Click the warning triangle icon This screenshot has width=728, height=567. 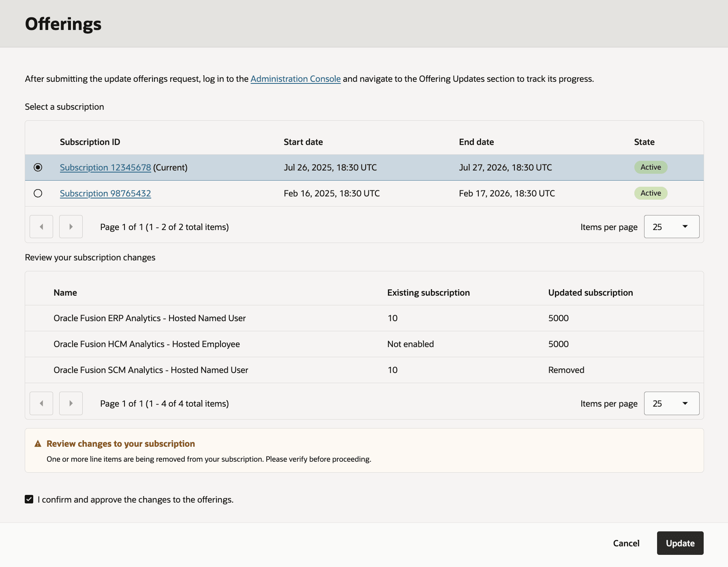[38, 443]
